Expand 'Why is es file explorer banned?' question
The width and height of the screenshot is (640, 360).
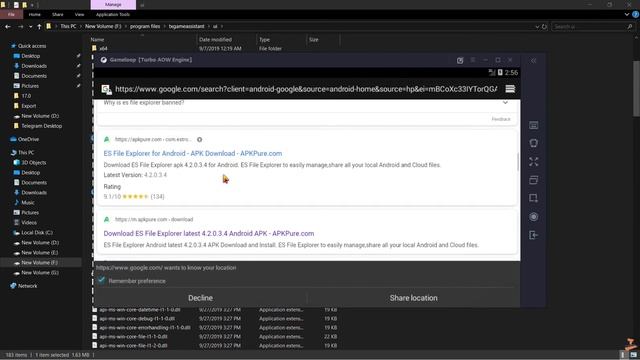click(505, 102)
